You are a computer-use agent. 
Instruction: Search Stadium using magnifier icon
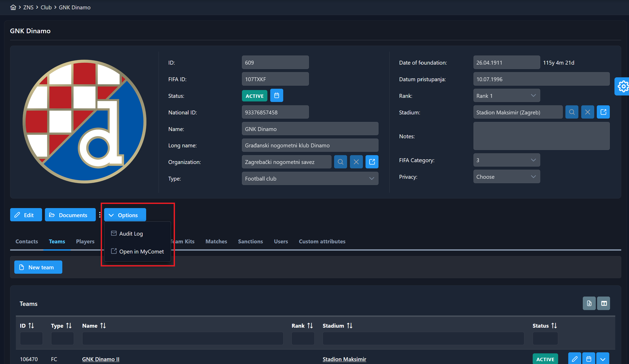(x=572, y=112)
